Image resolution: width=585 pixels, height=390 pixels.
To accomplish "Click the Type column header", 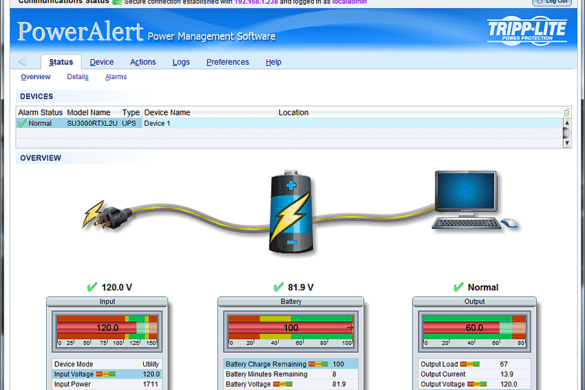I will click(131, 112).
